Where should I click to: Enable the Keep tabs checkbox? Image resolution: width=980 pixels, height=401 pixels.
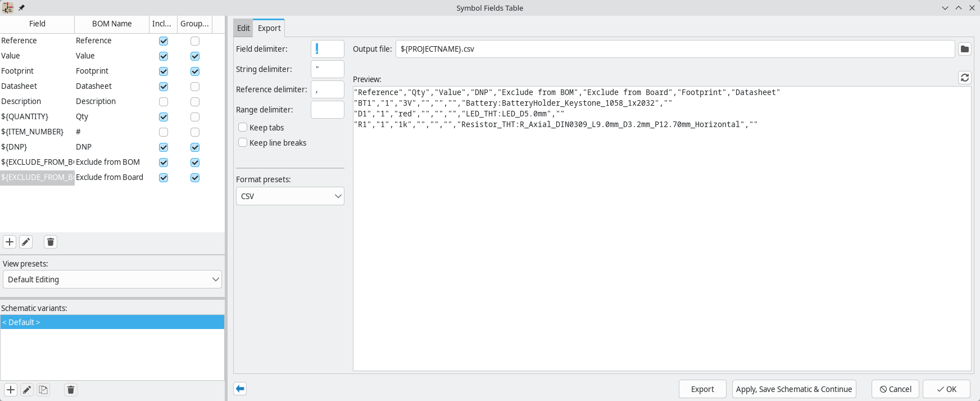point(243,128)
